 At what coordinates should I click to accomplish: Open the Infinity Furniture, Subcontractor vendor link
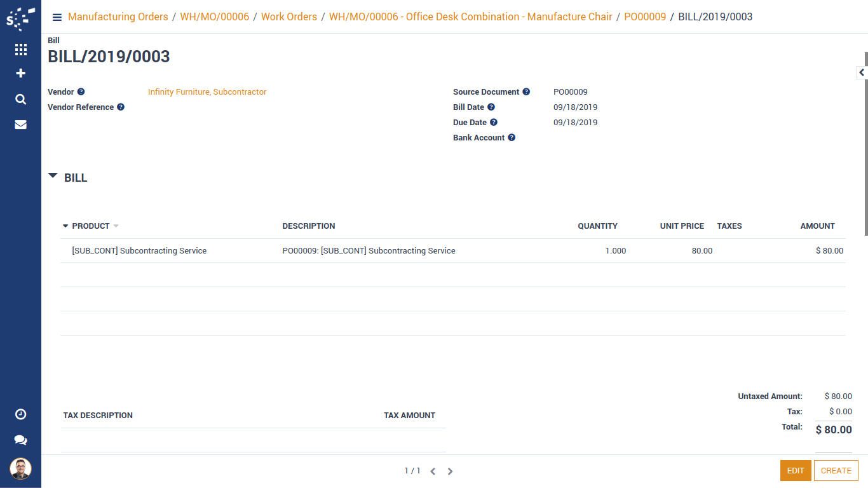(x=207, y=92)
